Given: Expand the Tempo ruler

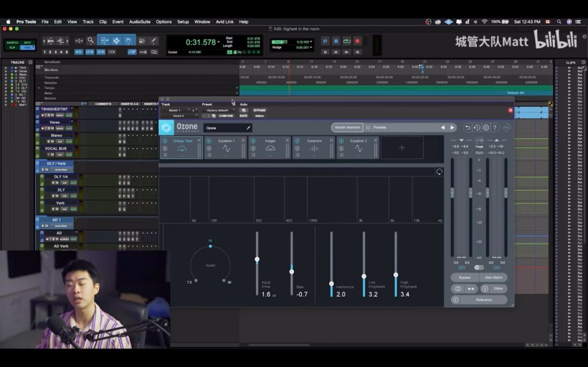Looking at the screenshot, I should coord(39,87).
